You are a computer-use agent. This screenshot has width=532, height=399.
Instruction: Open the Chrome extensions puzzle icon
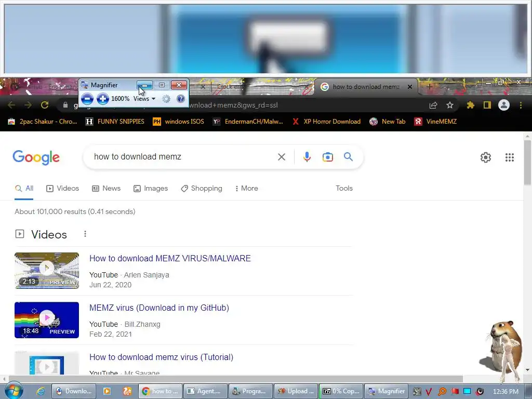pos(470,105)
